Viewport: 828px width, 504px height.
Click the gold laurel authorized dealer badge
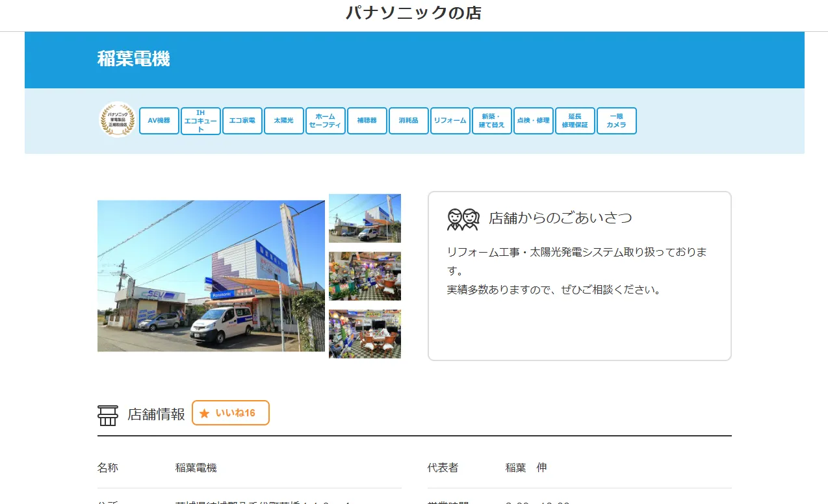tap(117, 120)
